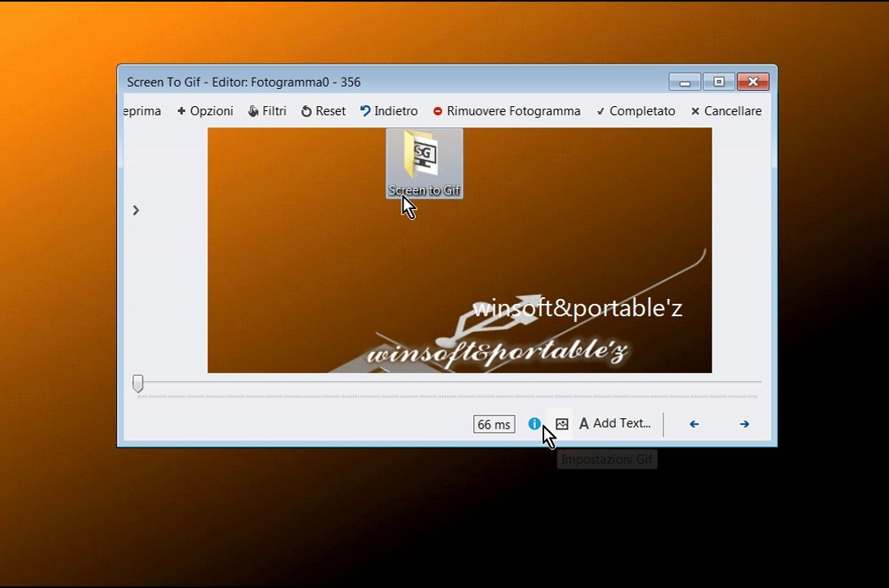The width and height of the screenshot is (889, 588).
Task: Open Gif settings image icon
Action: (x=562, y=424)
